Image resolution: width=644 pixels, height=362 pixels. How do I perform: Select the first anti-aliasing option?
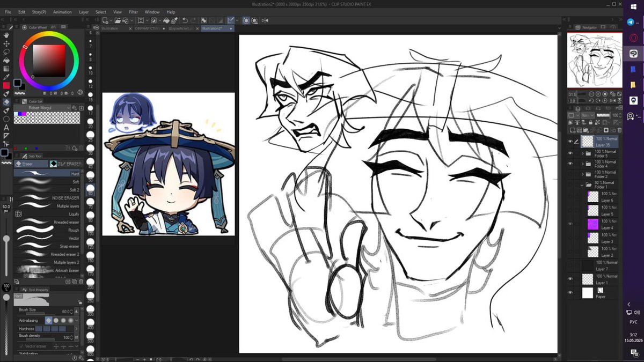49,320
